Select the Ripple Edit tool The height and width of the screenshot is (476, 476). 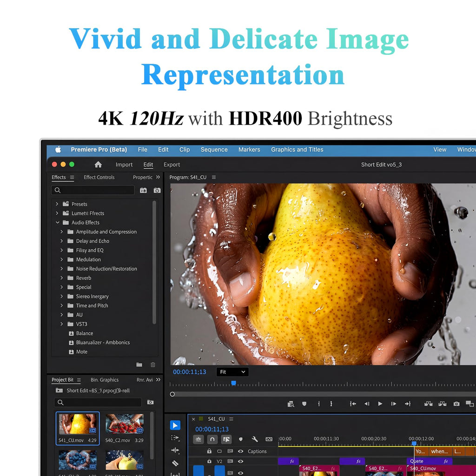pyautogui.click(x=175, y=450)
